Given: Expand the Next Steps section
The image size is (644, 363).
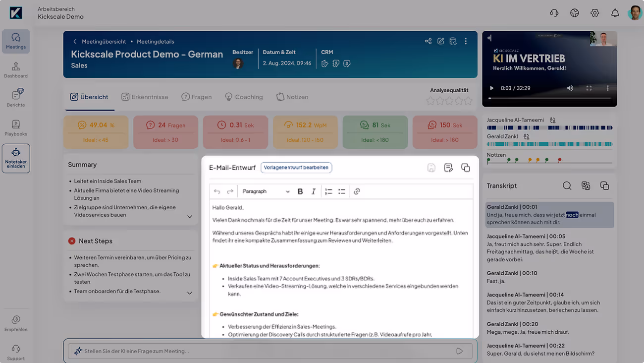Looking at the screenshot, I should click(189, 293).
